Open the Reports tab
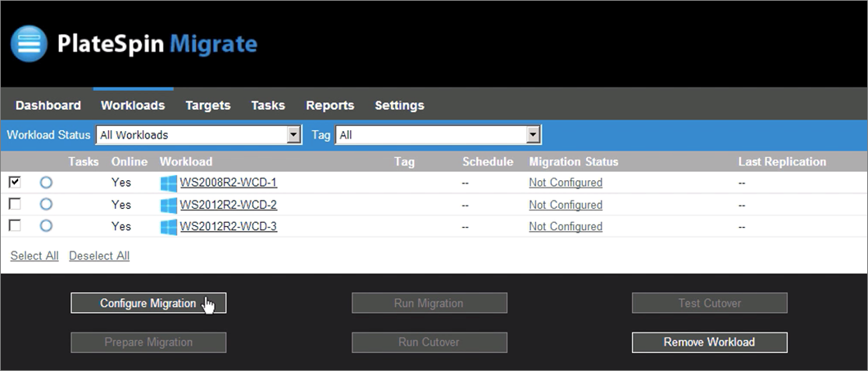This screenshot has width=868, height=371. point(330,105)
